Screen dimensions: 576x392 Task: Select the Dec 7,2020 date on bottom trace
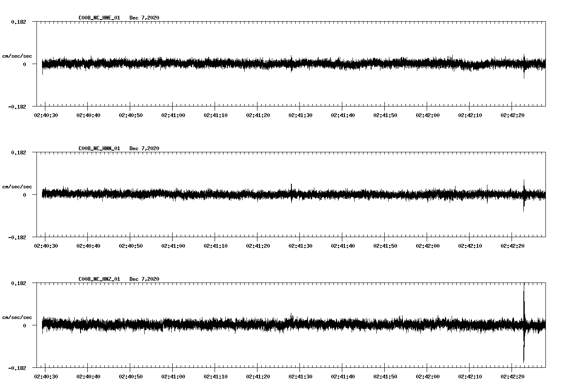(145, 279)
